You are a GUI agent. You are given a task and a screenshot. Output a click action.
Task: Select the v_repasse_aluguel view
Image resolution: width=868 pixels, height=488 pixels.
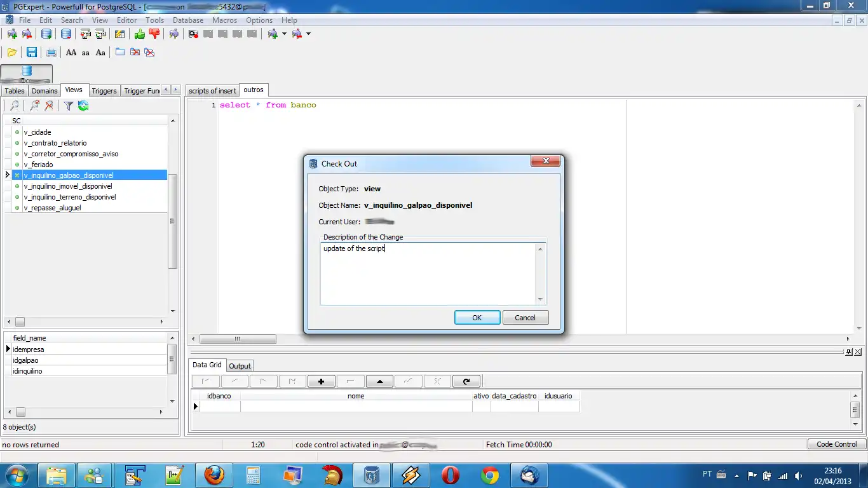click(53, 208)
